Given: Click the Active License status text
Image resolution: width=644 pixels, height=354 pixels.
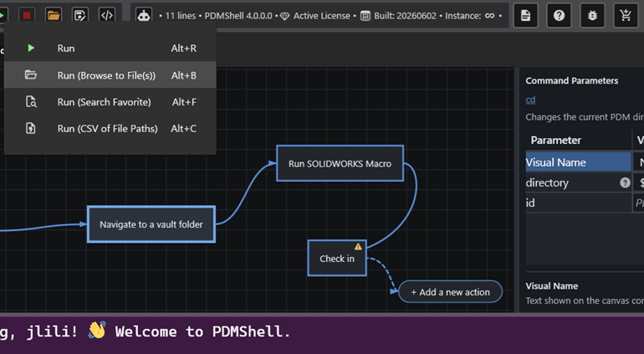Looking at the screenshot, I should 322,16.
